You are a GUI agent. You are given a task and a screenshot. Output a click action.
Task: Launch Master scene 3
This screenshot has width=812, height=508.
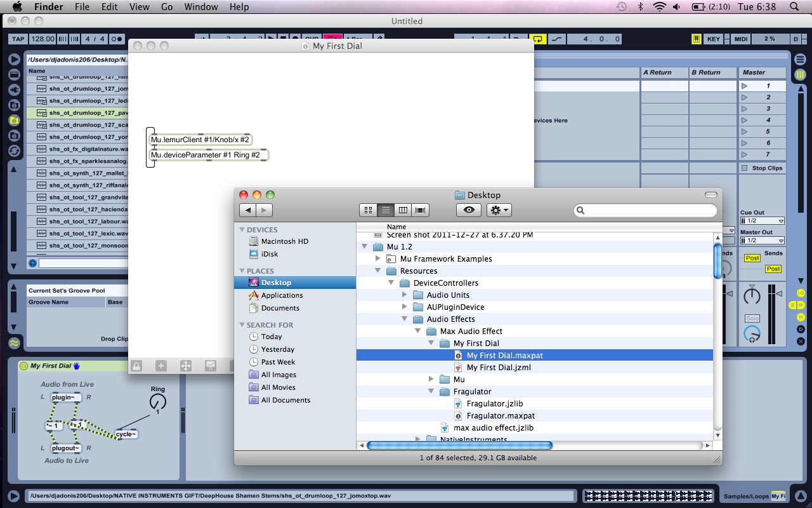(745, 109)
